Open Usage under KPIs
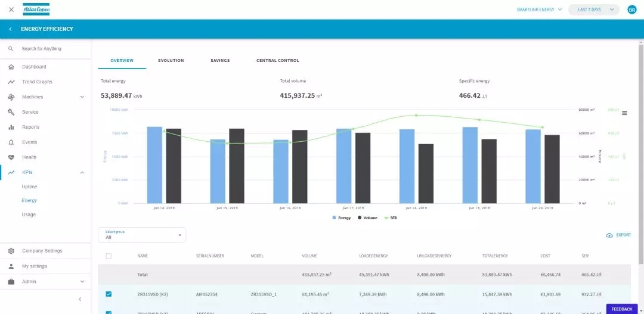The height and width of the screenshot is (314, 644). point(29,214)
